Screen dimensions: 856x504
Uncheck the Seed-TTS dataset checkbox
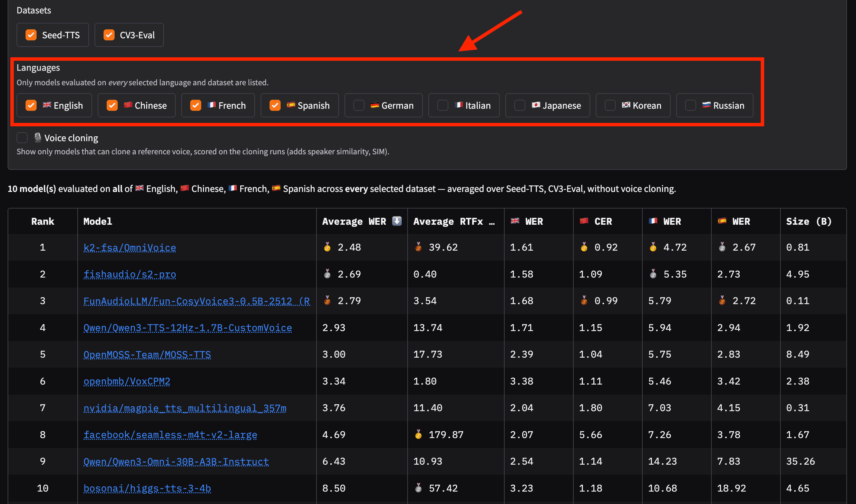[31, 35]
